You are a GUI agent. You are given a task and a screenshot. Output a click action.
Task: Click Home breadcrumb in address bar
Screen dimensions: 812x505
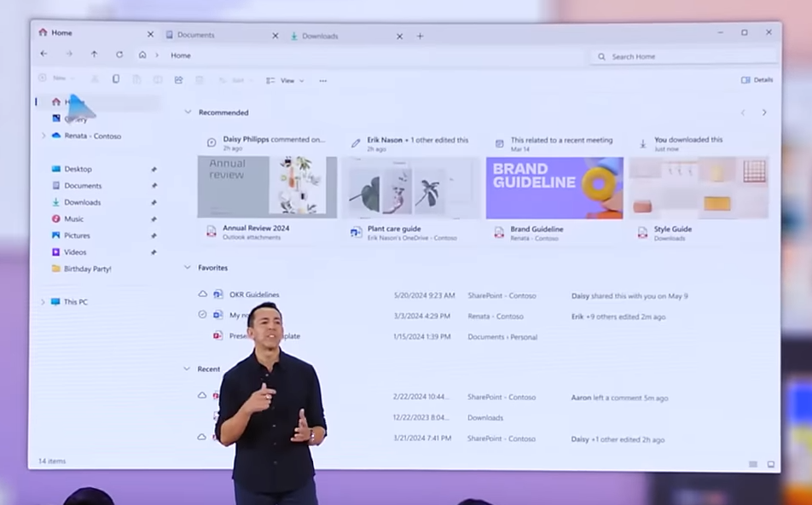(x=181, y=55)
